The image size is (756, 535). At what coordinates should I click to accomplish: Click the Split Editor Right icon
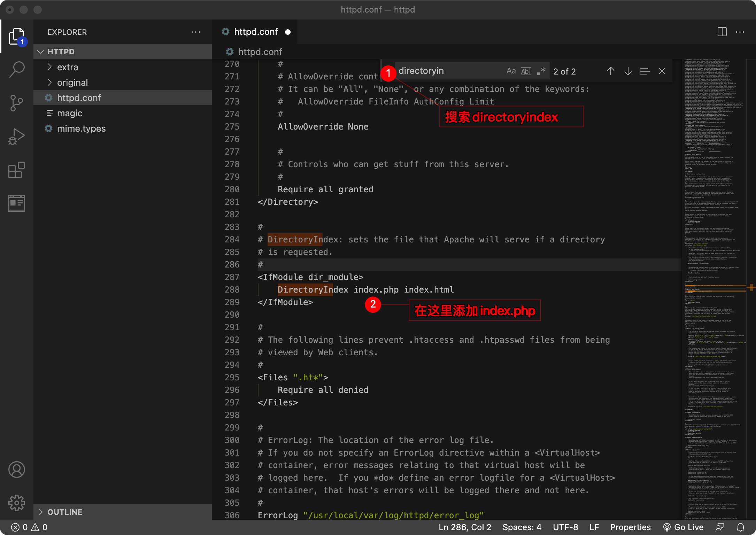pos(722,32)
